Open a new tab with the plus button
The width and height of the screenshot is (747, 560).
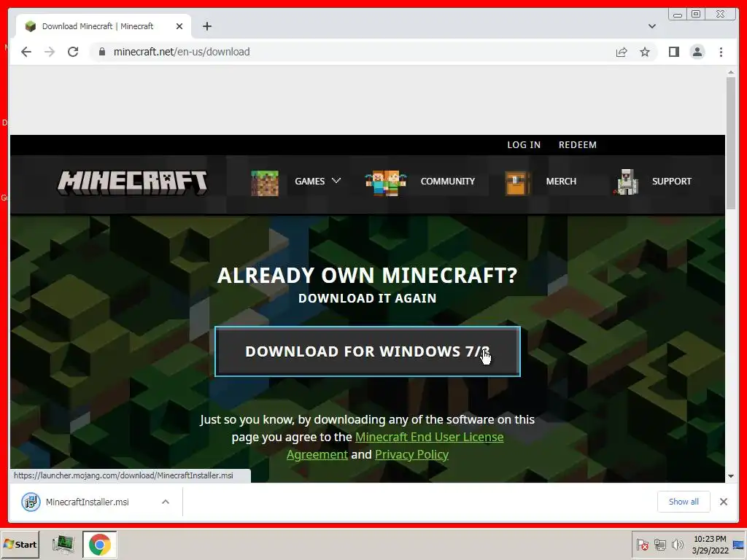206,26
